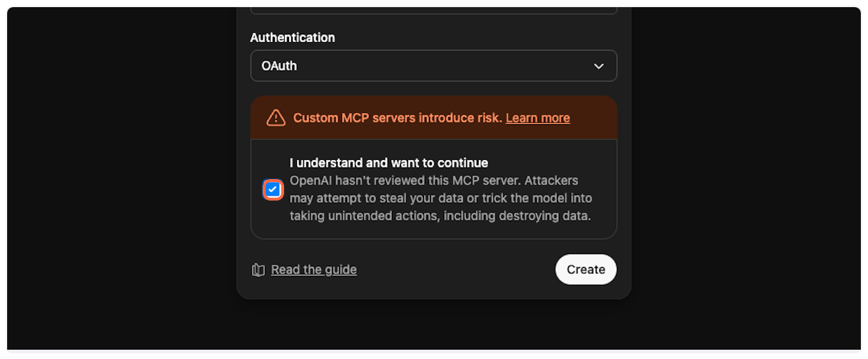The image size is (868, 359).
Task: Click the OAuth text in the selector
Action: [279, 66]
